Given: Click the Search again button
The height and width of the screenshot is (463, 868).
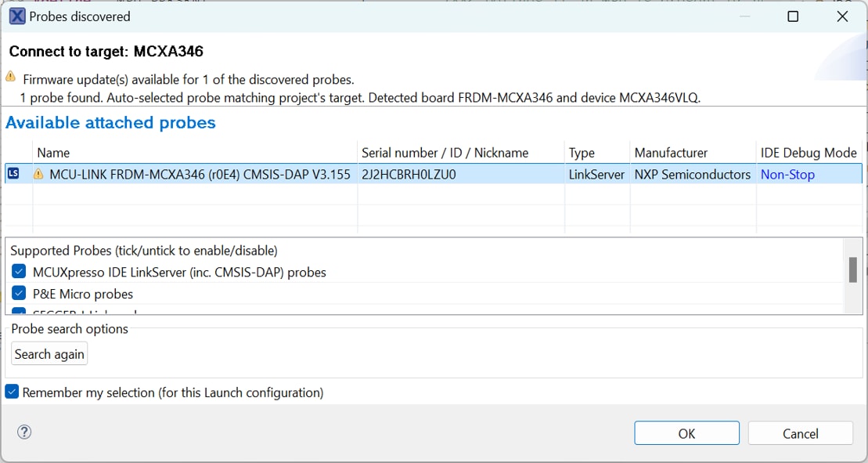Looking at the screenshot, I should [x=49, y=354].
